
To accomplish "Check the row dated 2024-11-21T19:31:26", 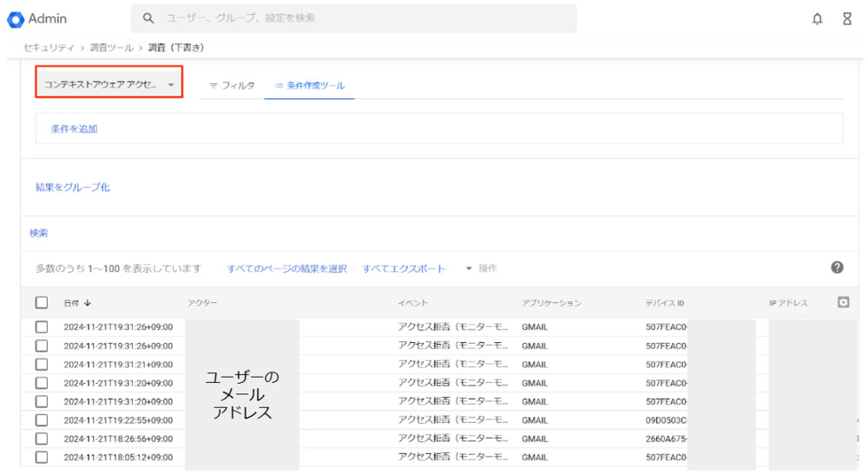I will [42, 327].
